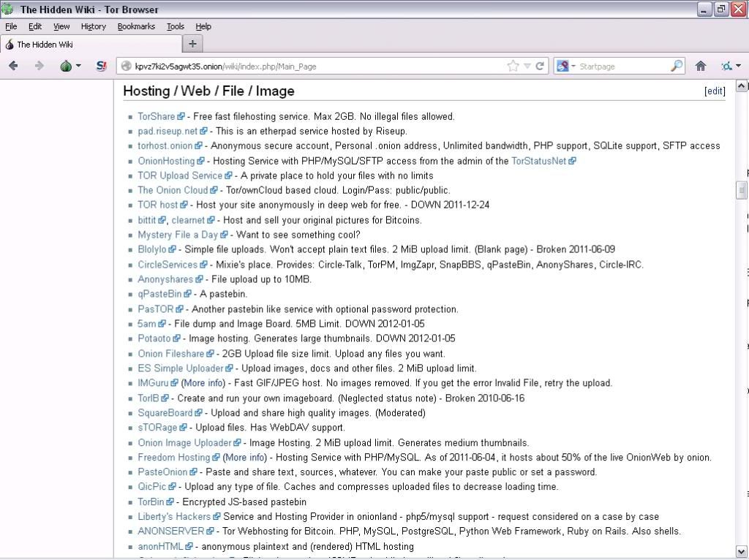
Task: Open the CircleServices link
Action: tap(168, 265)
